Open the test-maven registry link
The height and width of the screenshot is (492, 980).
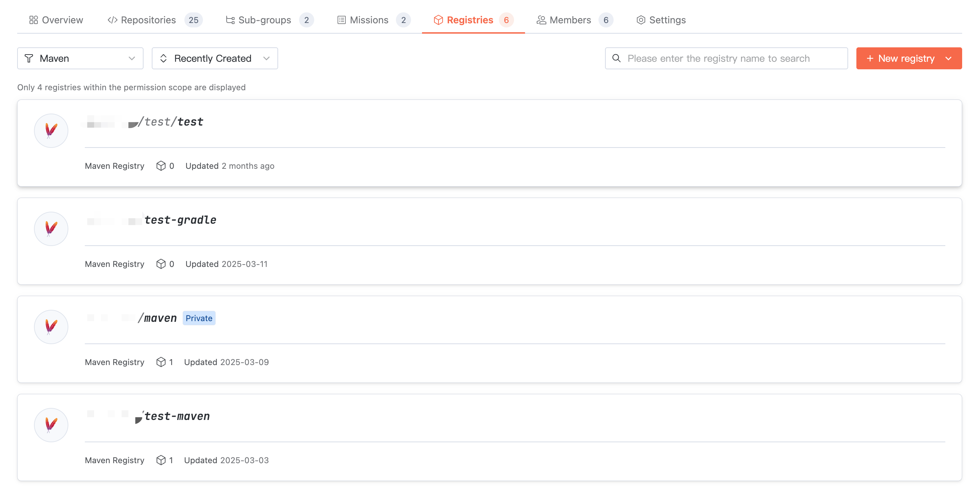(x=177, y=416)
